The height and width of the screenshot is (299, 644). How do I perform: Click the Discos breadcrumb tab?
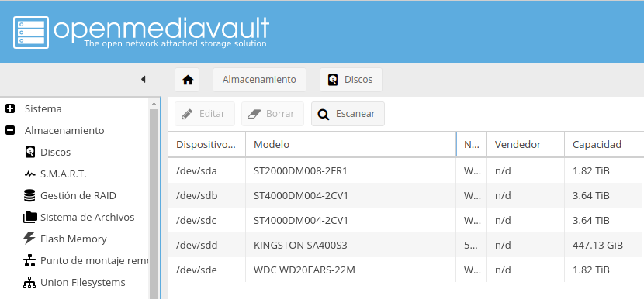[x=351, y=80]
